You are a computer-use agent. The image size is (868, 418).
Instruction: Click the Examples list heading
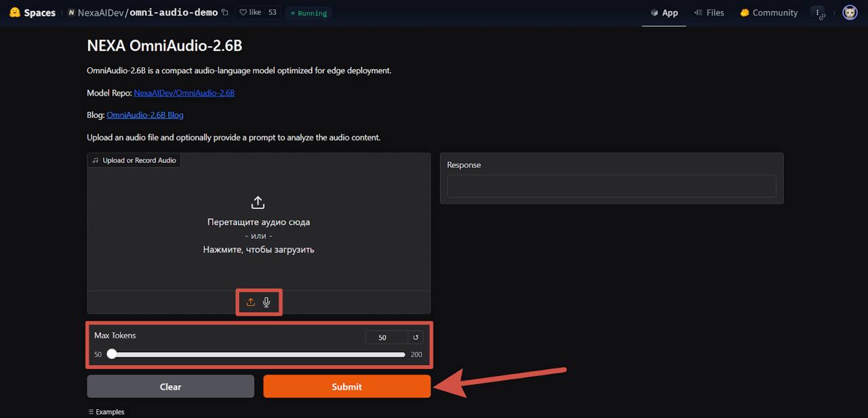(x=106, y=412)
